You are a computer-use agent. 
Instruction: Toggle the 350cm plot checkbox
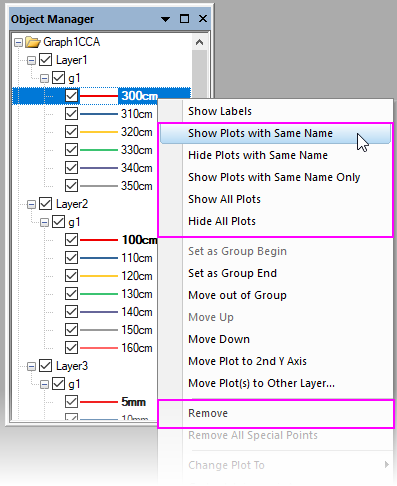pos(71,186)
